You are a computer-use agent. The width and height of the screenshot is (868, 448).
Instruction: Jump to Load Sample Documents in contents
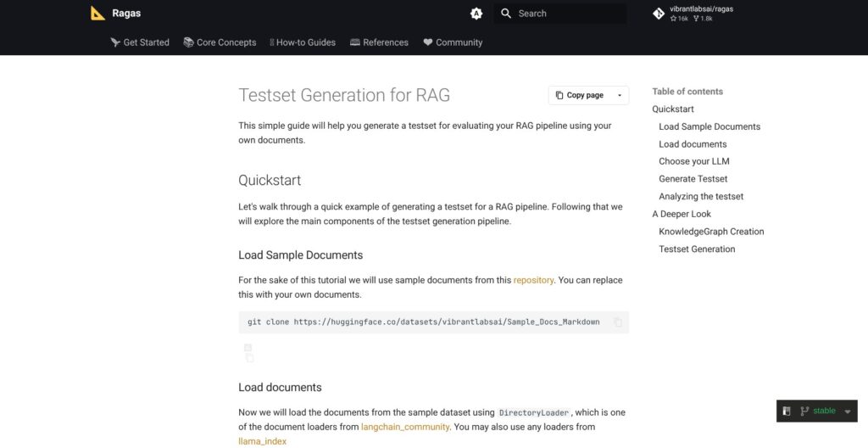(709, 126)
